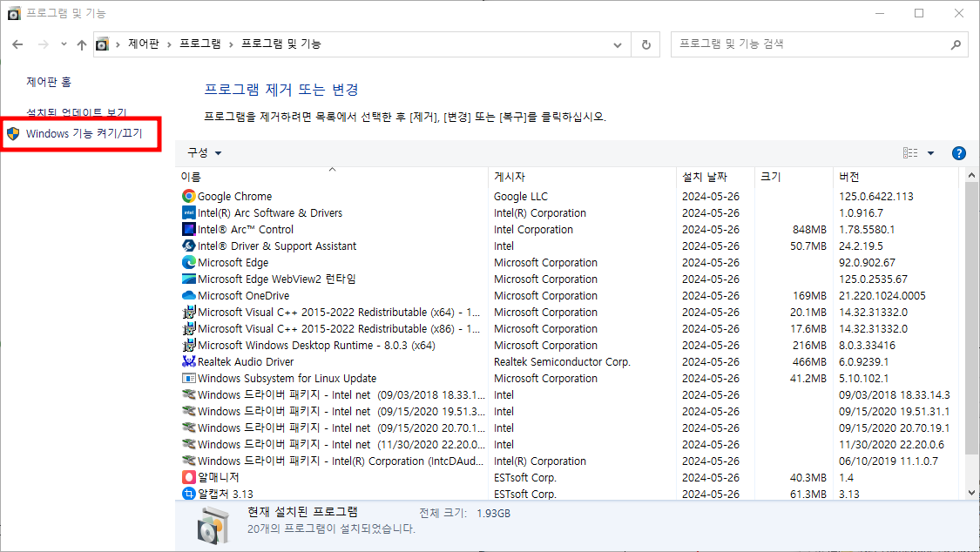
Task: Select Realtek Semiconductor Corp. publisher cell
Action: tap(562, 361)
